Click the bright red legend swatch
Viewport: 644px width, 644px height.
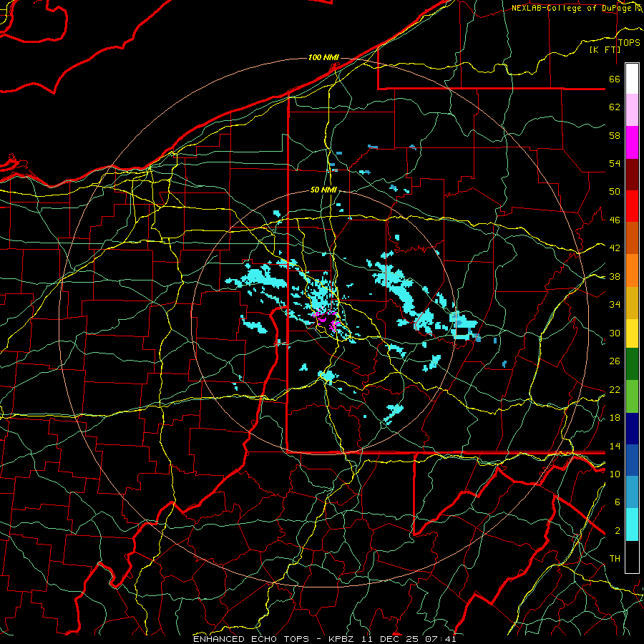point(632,206)
